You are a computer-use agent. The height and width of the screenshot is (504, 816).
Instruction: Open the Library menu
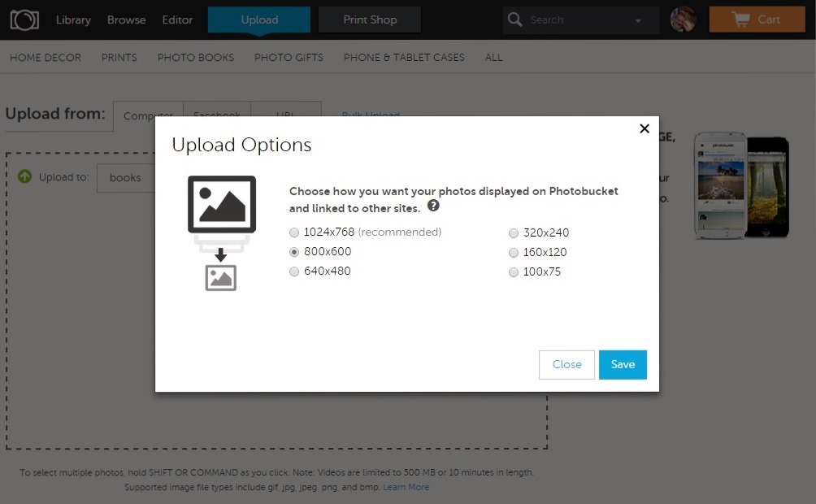coord(73,20)
